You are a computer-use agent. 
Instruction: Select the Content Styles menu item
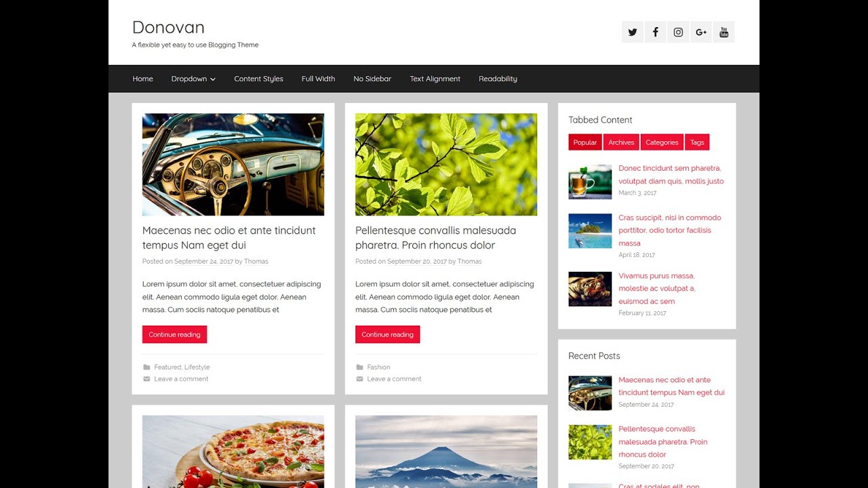(x=258, y=79)
